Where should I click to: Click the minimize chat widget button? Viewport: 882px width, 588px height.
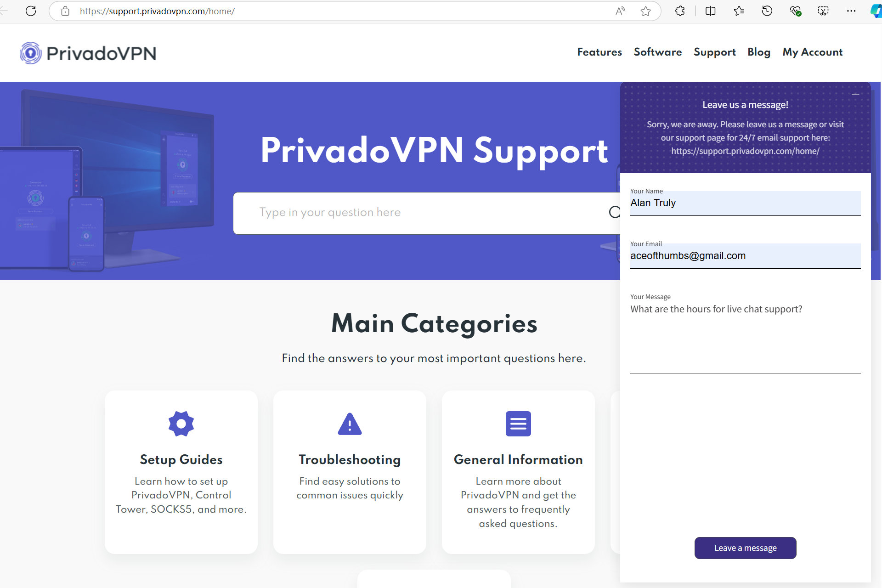click(855, 95)
